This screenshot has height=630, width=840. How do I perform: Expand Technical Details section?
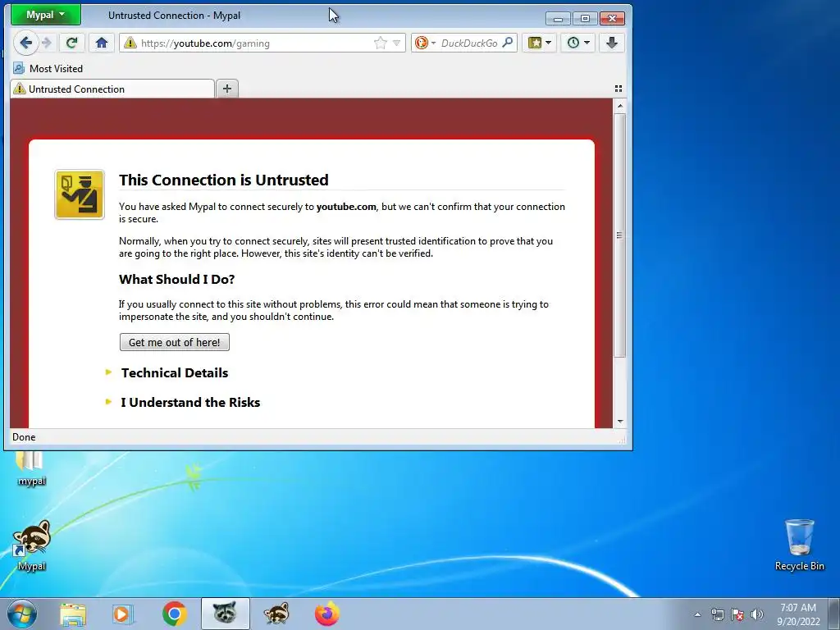tap(174, 373)
